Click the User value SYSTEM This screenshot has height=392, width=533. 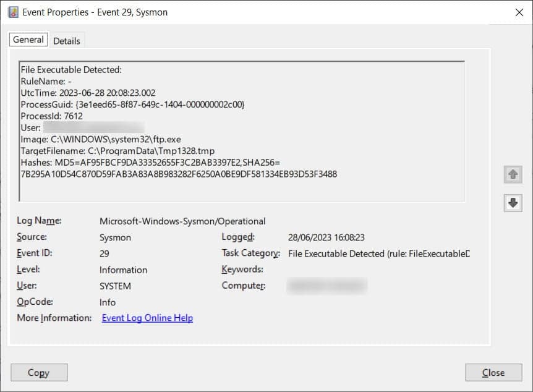pos(114,286)
